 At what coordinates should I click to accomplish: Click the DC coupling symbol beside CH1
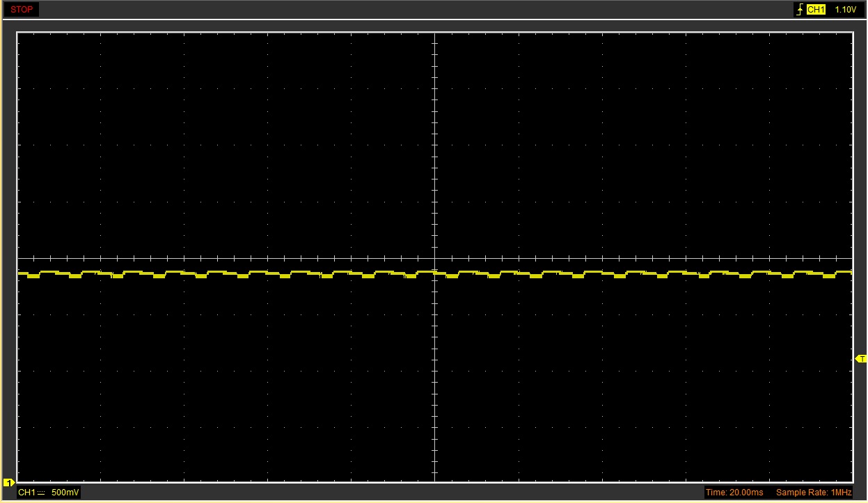tap(41, 493)
